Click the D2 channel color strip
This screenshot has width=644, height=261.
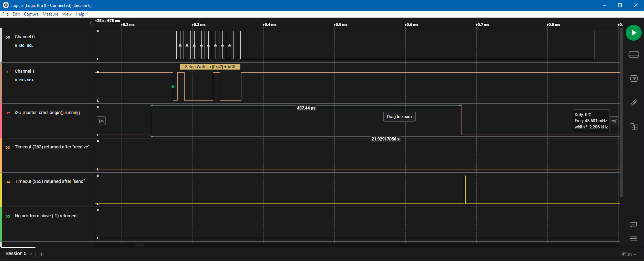1,121
